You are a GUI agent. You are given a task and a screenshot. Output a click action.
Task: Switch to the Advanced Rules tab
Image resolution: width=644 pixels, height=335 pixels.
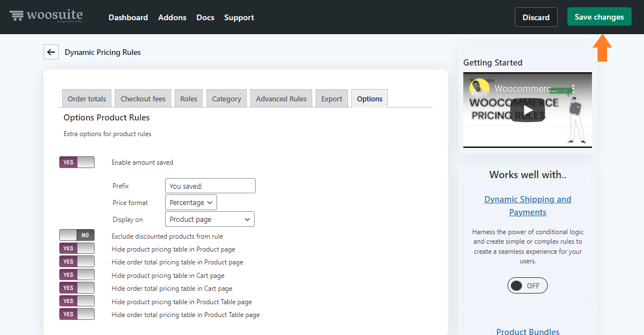(x=281, y=99)
